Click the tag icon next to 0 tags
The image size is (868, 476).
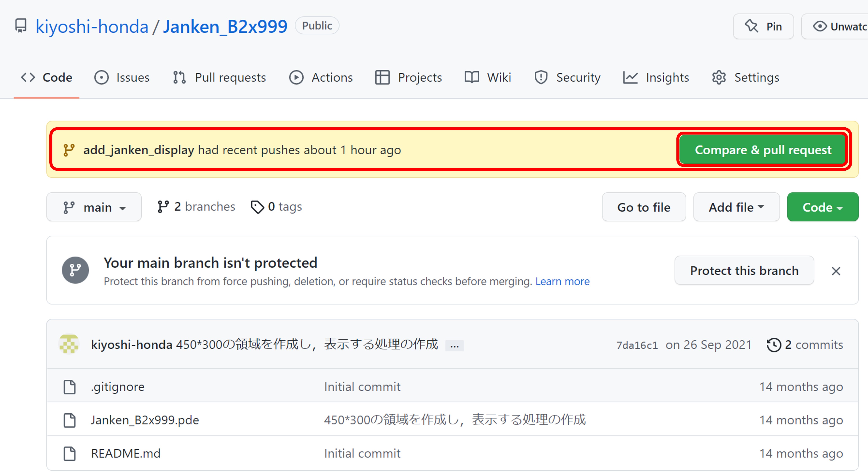click(257, 207)
